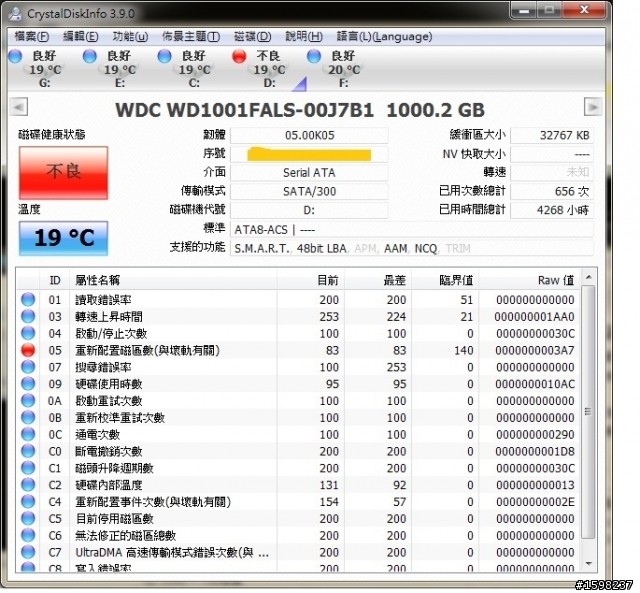Click the power-on hours value 4268 小時

[552, 210]
